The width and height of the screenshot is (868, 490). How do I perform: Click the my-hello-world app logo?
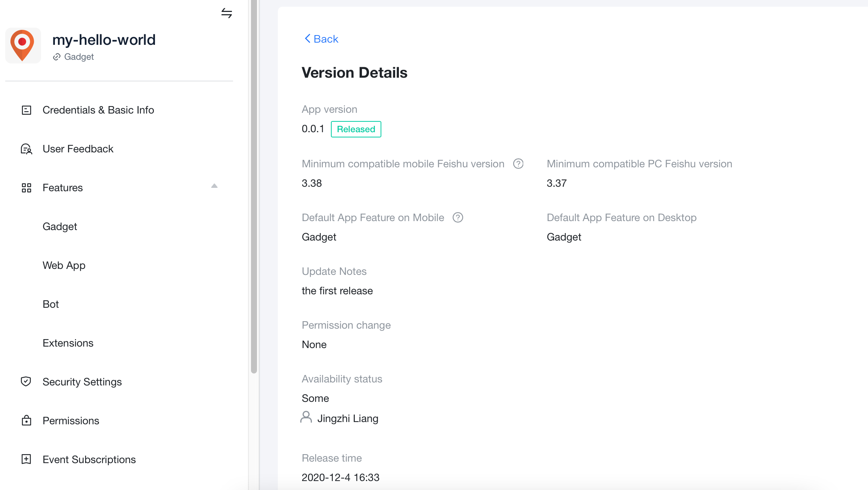pos(23,46)
